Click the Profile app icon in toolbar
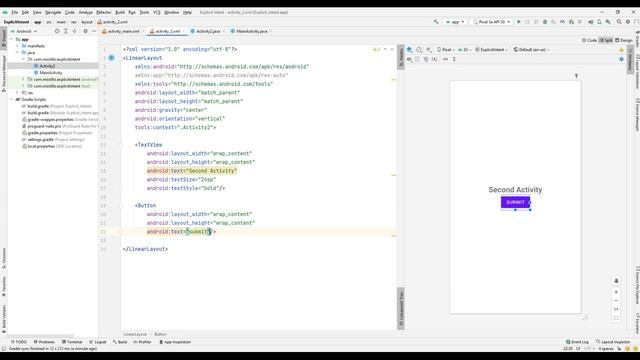Image resolution: width=640 pixels, height=360 pixels. coord(562,22)
